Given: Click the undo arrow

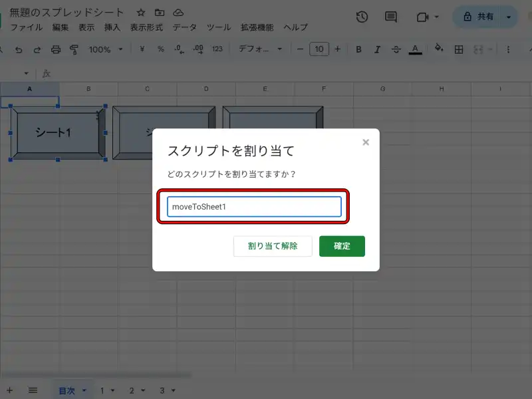Looking at the screenshot, I should point(19,50).
